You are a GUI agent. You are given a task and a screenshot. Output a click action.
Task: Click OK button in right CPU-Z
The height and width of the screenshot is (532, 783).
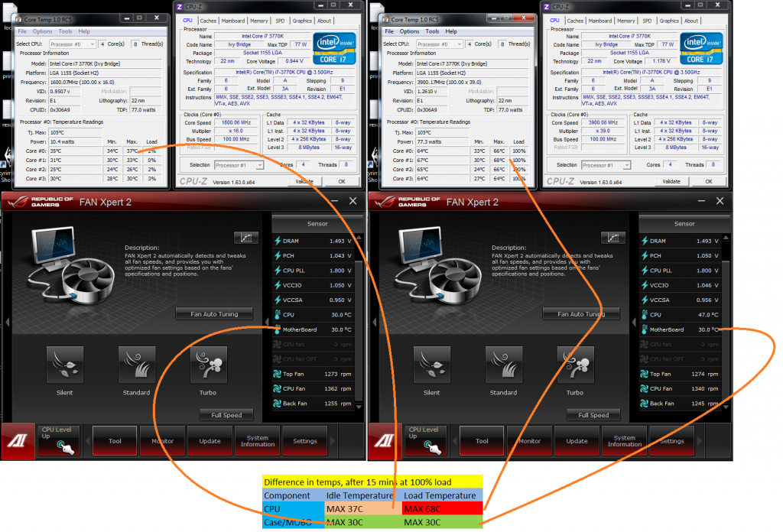coord(709,182)
